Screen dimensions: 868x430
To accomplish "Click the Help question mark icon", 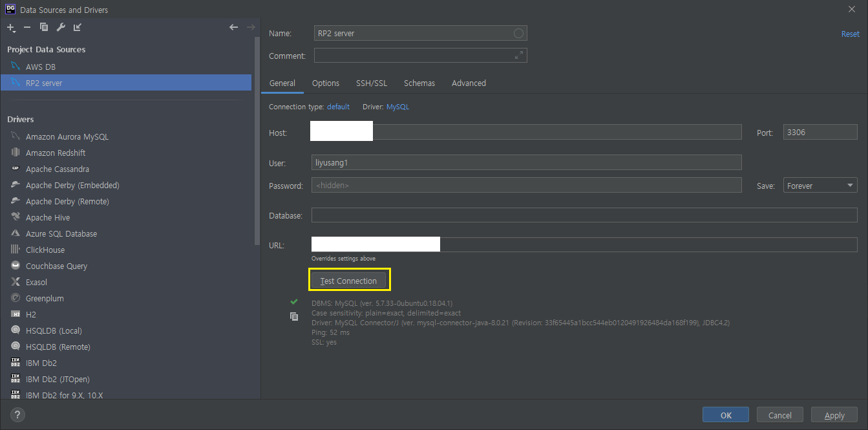I will pos(17,414).
